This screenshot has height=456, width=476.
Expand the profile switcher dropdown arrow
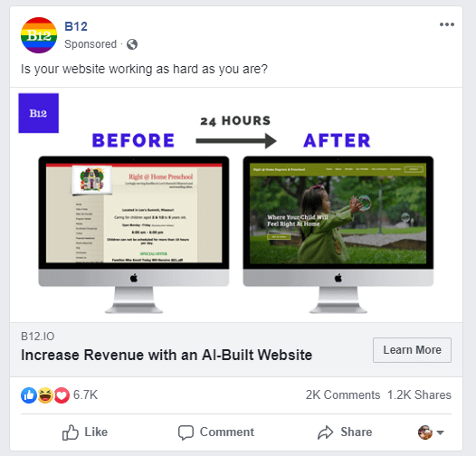click(440, 432)
